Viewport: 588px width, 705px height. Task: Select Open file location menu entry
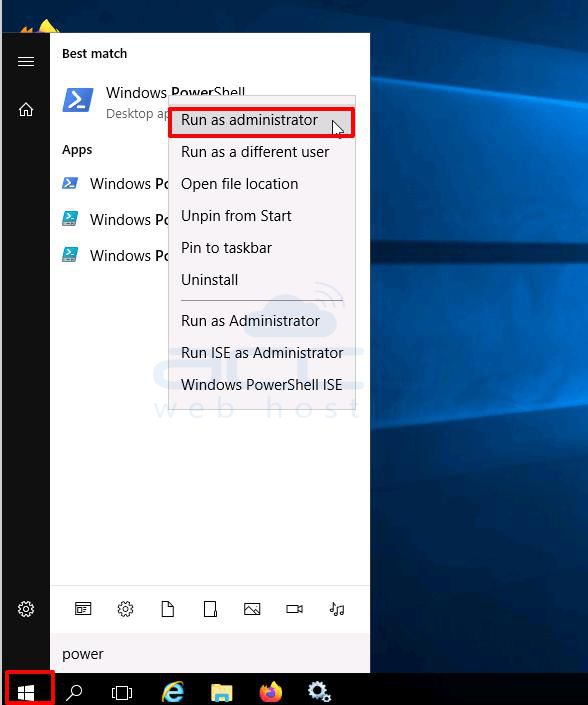pos(262,184)
